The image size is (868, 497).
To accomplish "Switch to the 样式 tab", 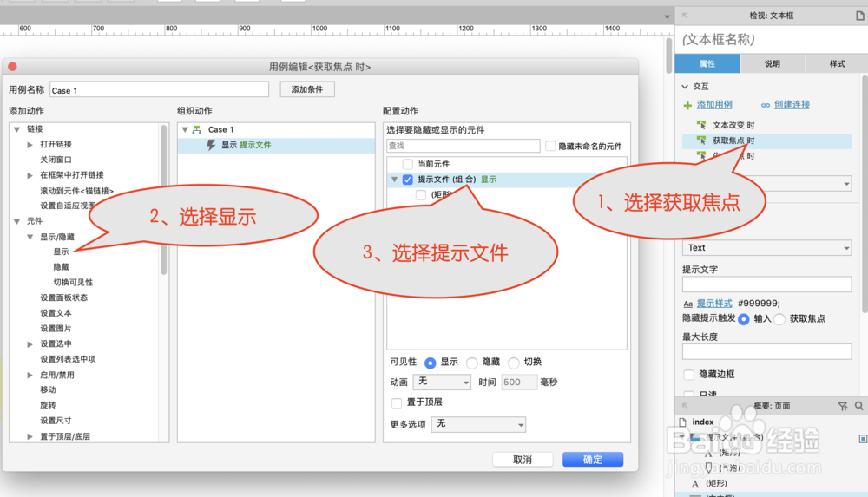I will (837, 63).
